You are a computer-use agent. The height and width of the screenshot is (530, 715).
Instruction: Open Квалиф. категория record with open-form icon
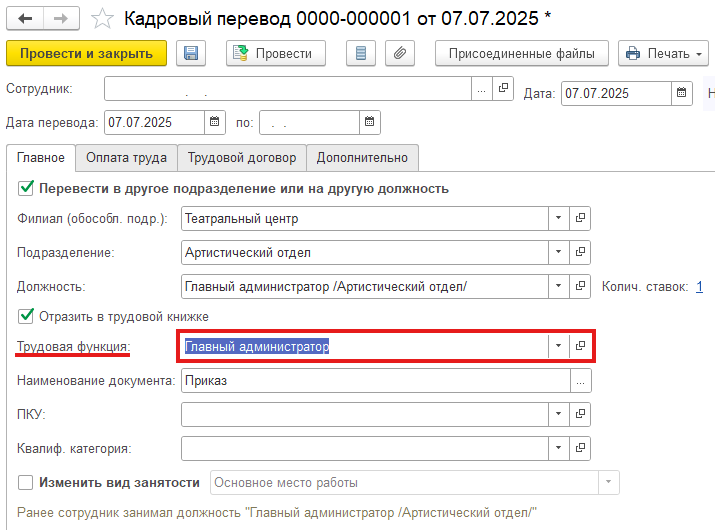coord(580,448)
